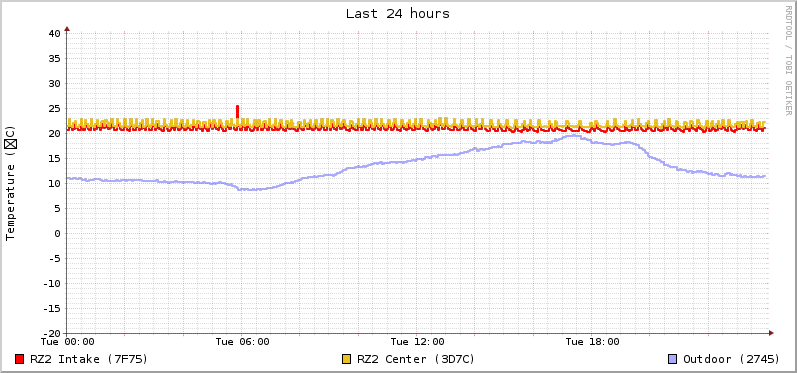This screenshot has height=373, width=797.
Task: Click the Tue 06:00 time axis label
Action: [242, 342]
